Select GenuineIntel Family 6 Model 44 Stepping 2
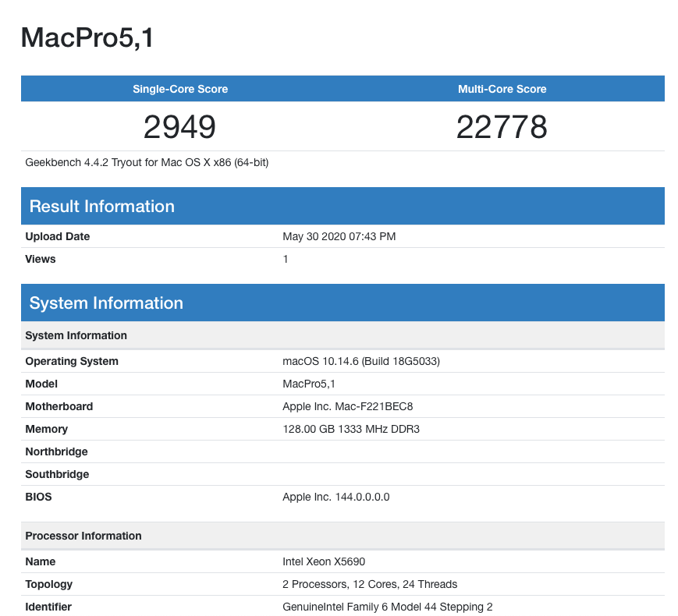 tap(388, 607)
